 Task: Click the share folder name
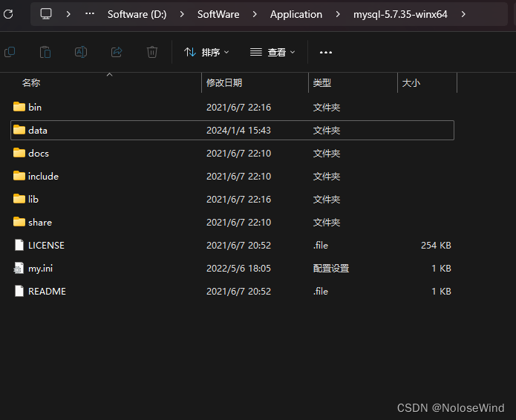pyautogui.click(x=40, y=223)
